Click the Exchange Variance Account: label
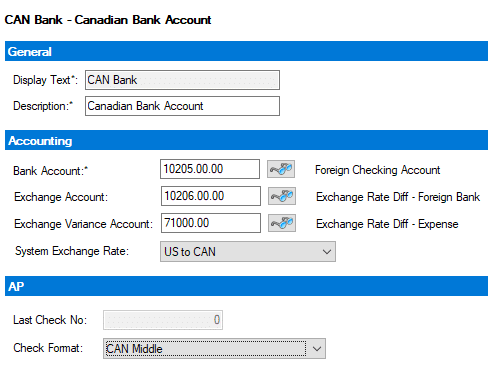The height and width of the screenshot is (372, 488). pyautogui.click(x=83, y=224)
